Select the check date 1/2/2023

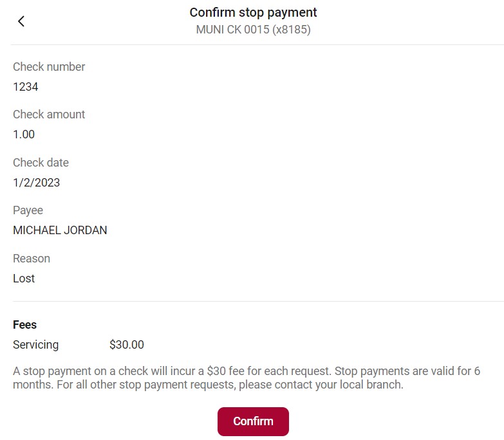[x=37, y=183]
